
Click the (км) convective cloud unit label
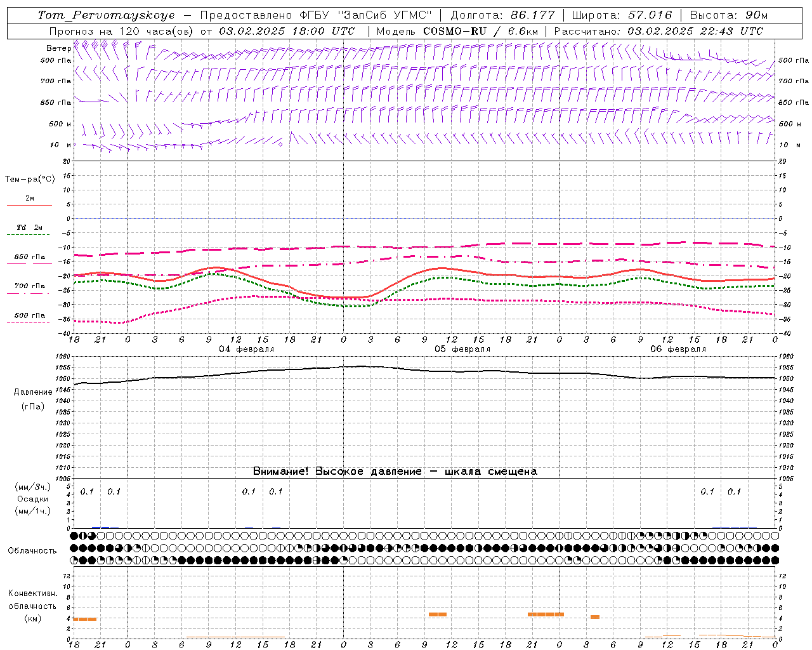[x=33, y=618]
